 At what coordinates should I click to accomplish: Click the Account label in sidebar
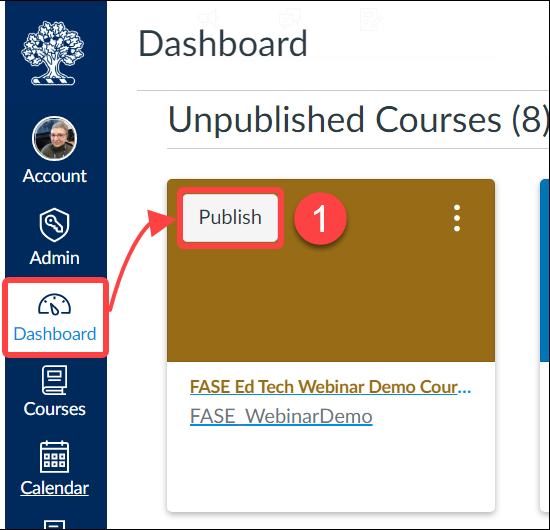[54, 176]
